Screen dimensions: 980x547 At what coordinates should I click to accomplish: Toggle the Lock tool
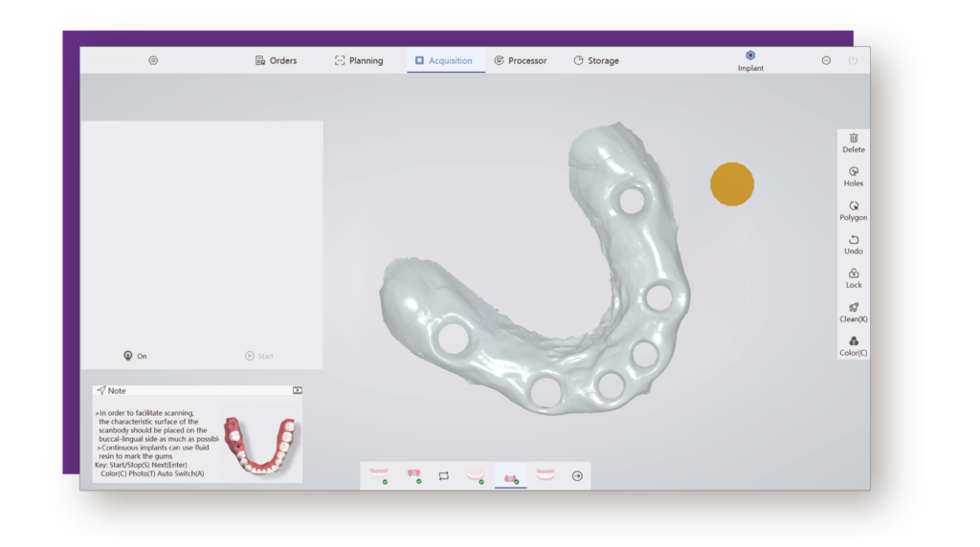coord(853,278)
